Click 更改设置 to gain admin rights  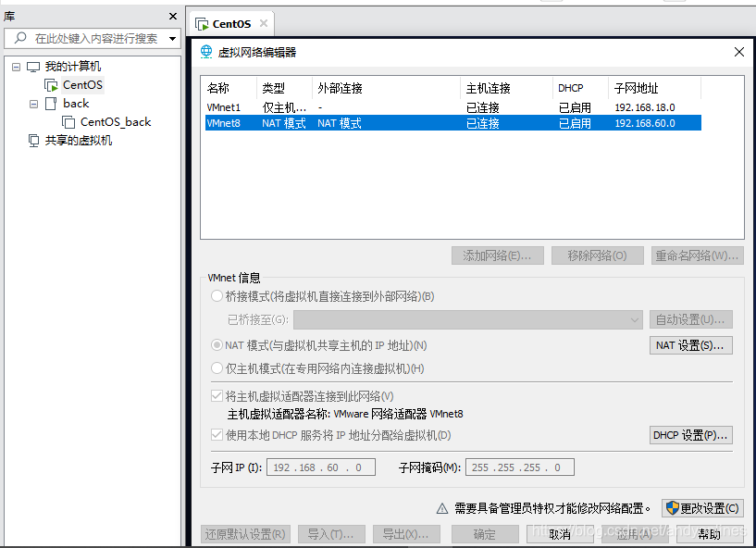coord(702,508)
